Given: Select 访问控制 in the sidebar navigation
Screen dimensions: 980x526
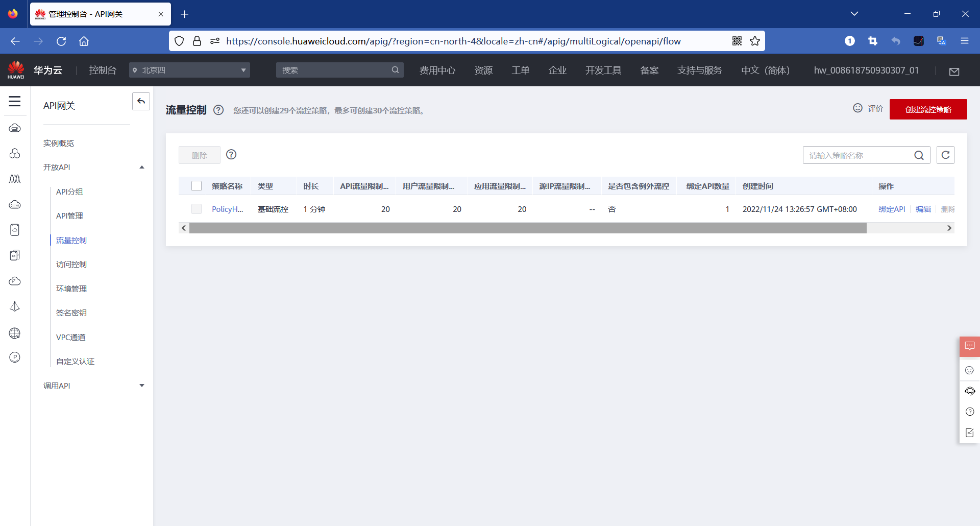Looking at the screenshot, I should (x=71, y=264).
